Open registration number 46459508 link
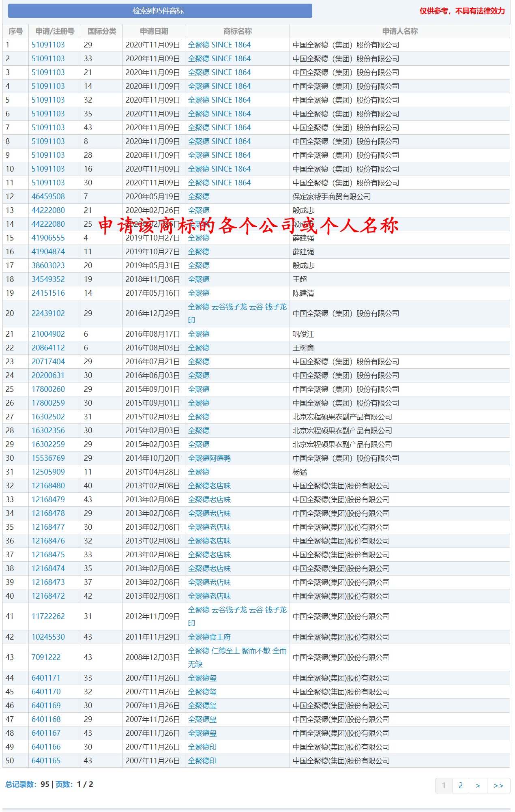Image resolution: width=515 pixels, height=812 pixels. 48,197
